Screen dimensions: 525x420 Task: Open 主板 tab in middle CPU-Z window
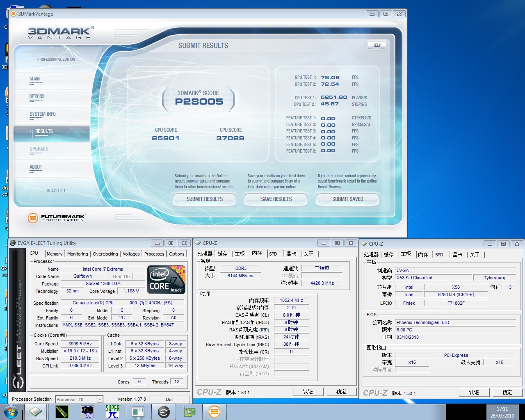pyautogui.click(x=240, y=254)
